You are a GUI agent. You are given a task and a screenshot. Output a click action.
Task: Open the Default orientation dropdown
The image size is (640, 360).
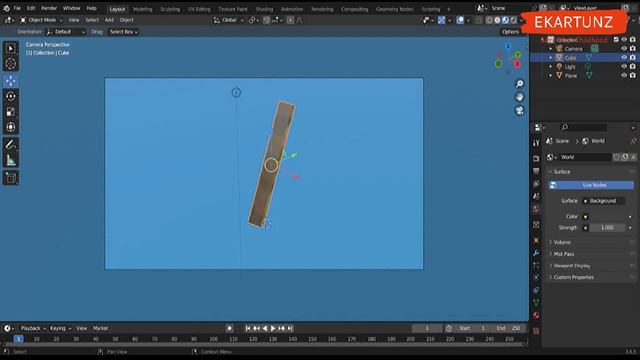65,32
